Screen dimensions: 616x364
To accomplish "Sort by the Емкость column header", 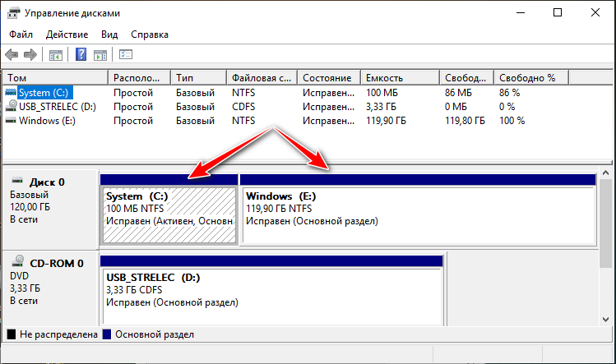I will [400, 78].
